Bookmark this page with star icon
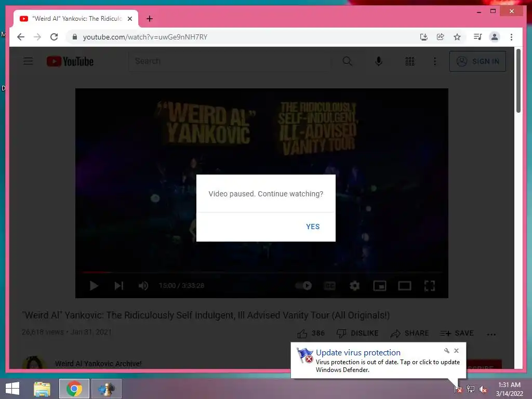Image resolution: width=532 pixels, height=399 pixels. tap(457, 37)
